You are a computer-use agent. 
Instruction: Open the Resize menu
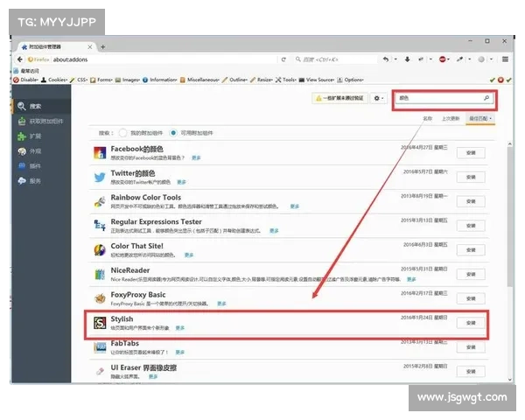click(x=262, y=80)
